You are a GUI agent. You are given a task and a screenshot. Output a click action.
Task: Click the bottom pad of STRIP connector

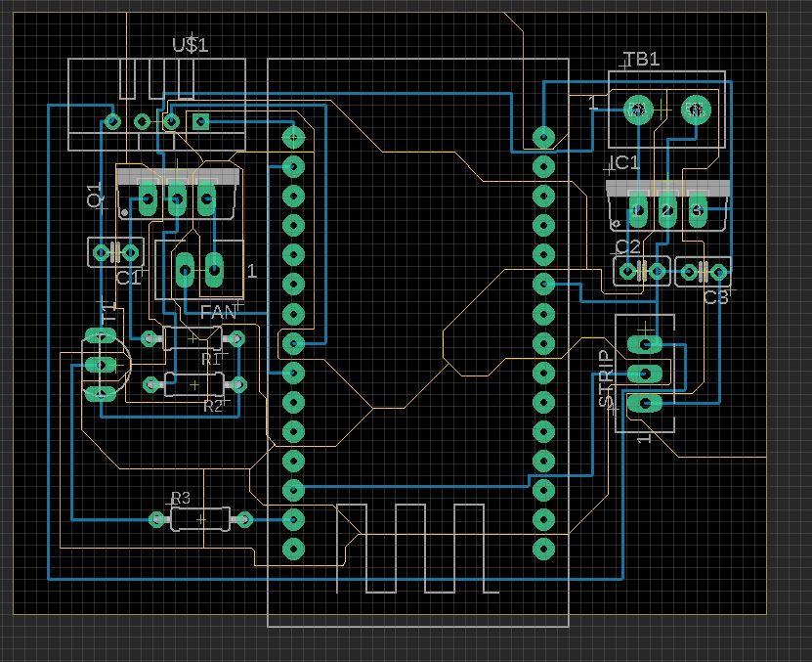(x=645, y=403)
